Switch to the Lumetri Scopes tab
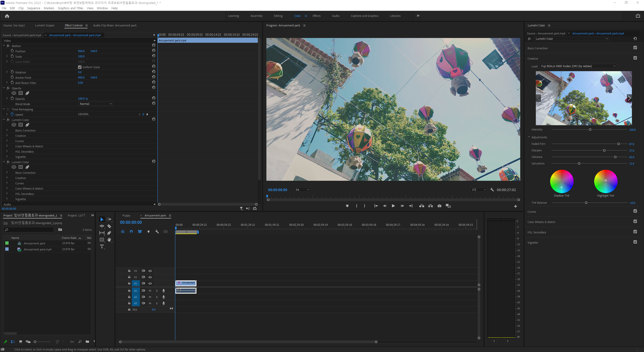The width and height of the screenshot is (644, 352). coord(45,25)
